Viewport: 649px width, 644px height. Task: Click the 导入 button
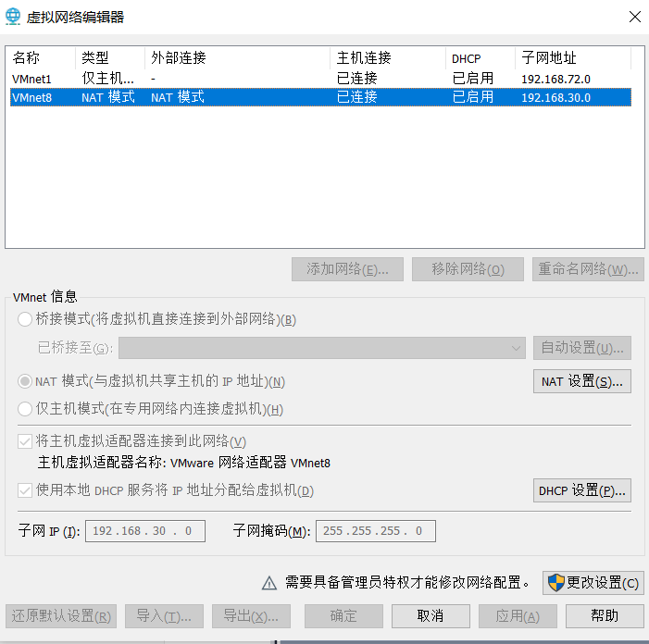pos(164,616)
